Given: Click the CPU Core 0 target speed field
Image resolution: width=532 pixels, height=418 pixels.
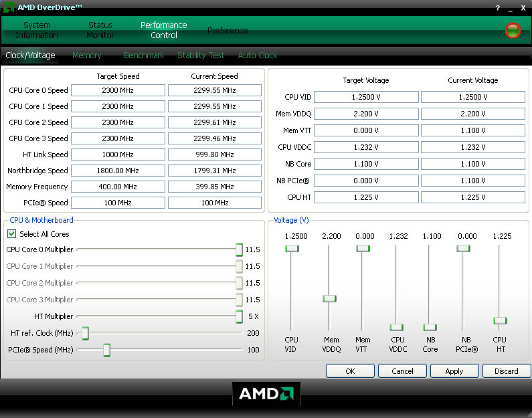Looking at the screenshot, I should 118,90.
